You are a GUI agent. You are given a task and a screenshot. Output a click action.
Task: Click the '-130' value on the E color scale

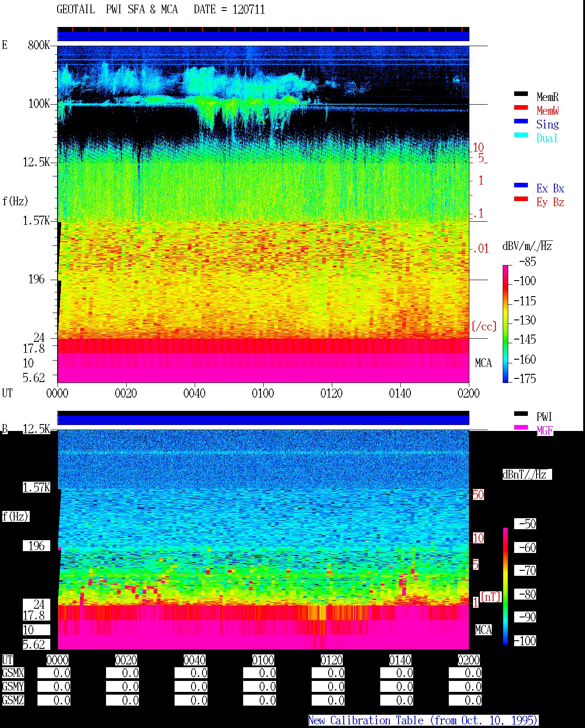coord(525,320)
